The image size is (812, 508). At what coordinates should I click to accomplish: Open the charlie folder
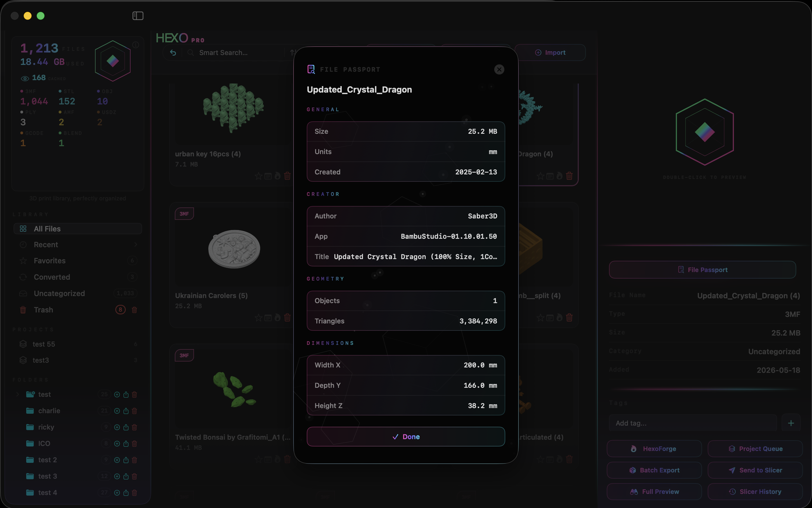[49, 411]
